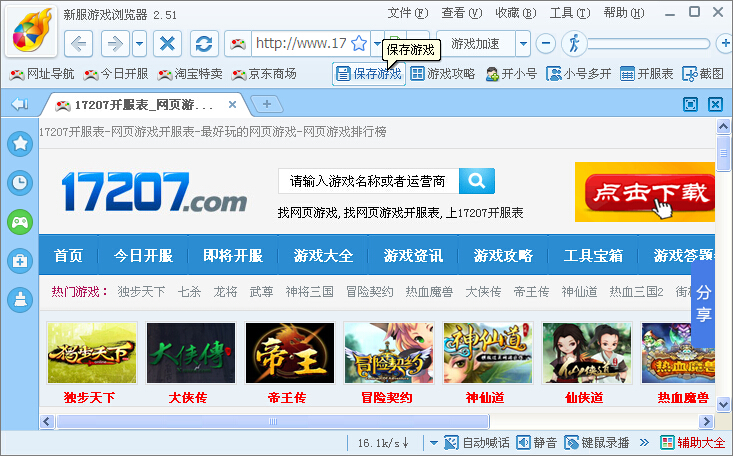The image size is (733, 456).
Task: Click the red 点击下载 download banner button
Action: coord(645,192)
